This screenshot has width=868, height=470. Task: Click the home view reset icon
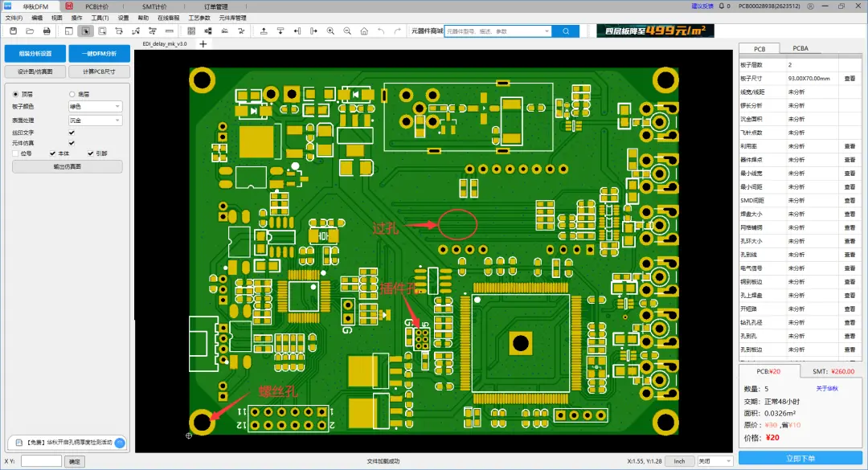pyautogui.click(x=364, y=31)
